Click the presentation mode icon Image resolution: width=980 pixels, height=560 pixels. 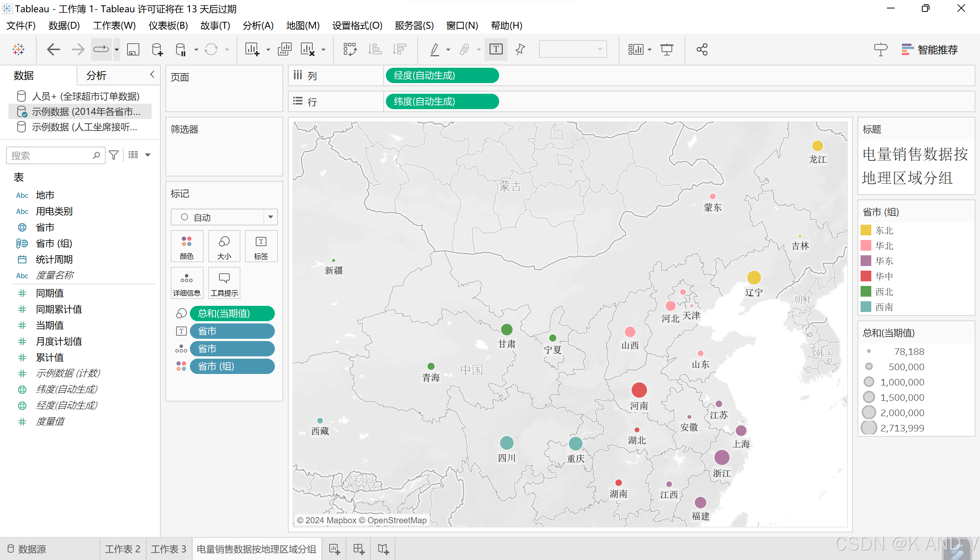(x=666, y=50)
